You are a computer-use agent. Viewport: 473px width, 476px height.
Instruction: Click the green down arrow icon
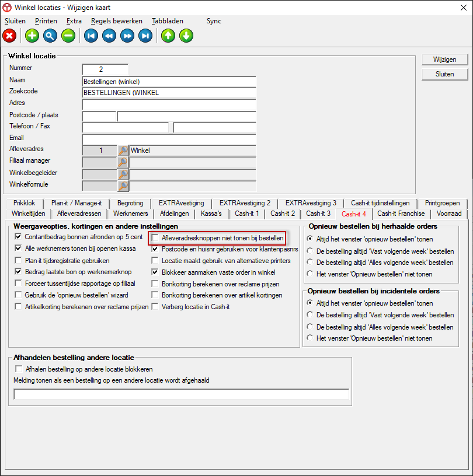pyautogui.click(x=186, y=36)
